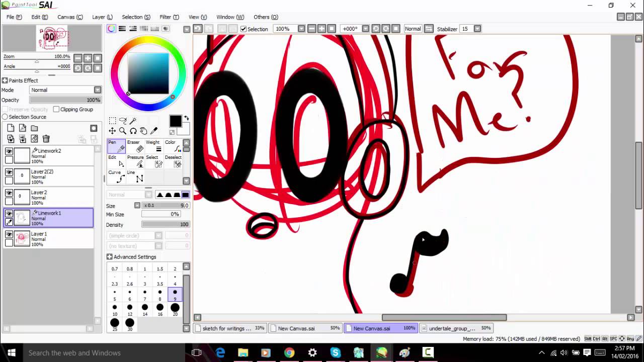Screen dimensions: 644x362
Task: Choose the Weight tool
Action: click(154, 146)
